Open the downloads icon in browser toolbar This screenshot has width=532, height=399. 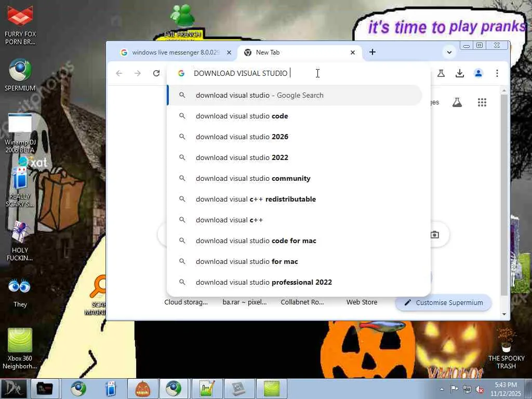point(460,73)
